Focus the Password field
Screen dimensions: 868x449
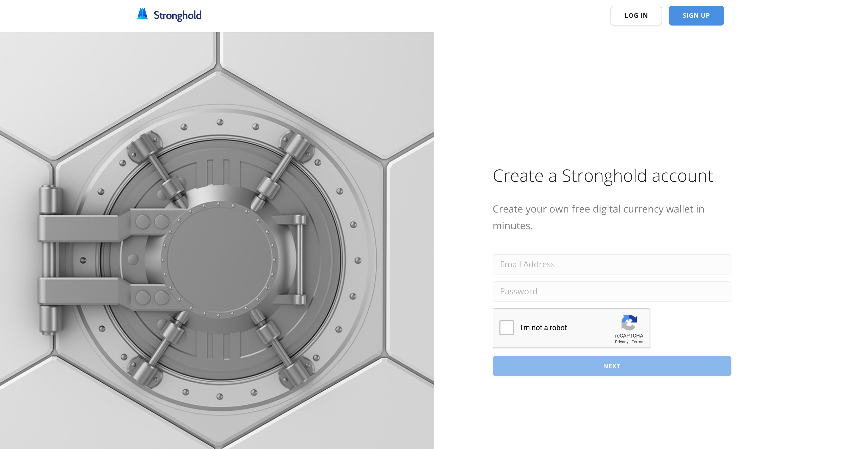612,291
